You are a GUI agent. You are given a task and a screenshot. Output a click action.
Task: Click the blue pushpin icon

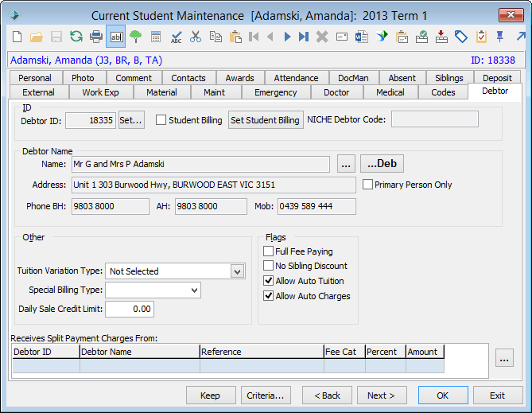click(499, 37)
